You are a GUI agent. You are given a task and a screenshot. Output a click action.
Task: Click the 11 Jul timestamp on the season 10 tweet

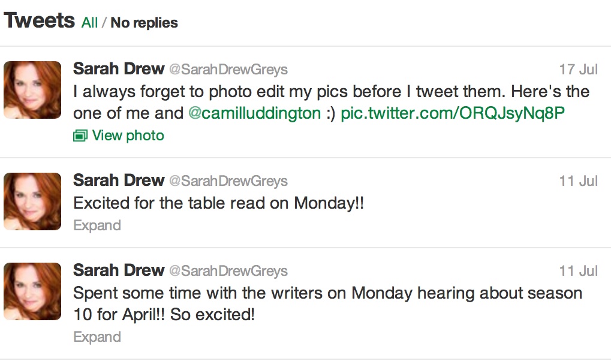578,271
